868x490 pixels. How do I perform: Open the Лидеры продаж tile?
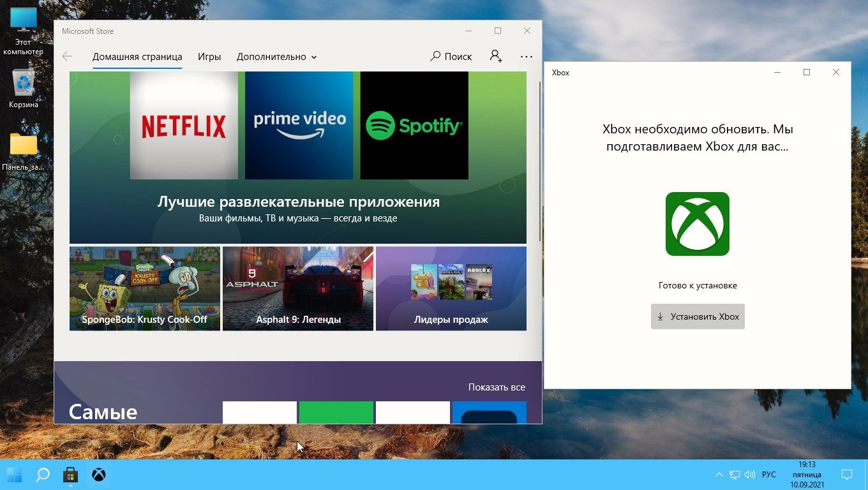point(451,288)
